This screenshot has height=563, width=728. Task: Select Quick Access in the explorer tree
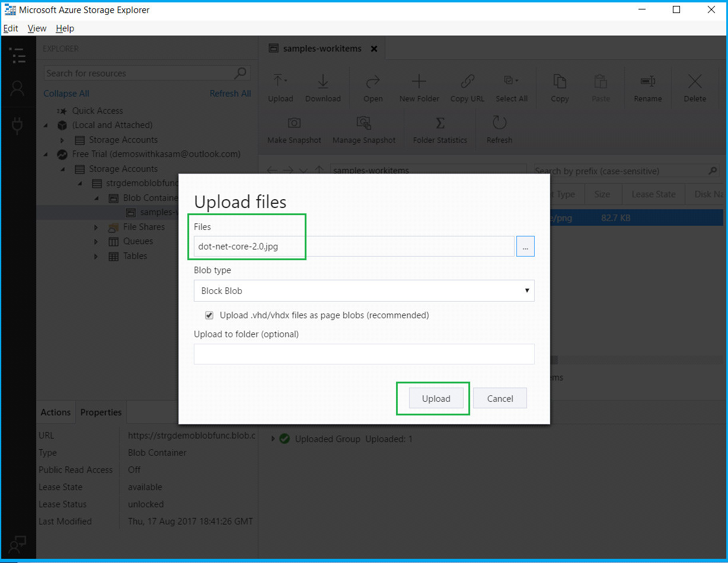[98, 111]
